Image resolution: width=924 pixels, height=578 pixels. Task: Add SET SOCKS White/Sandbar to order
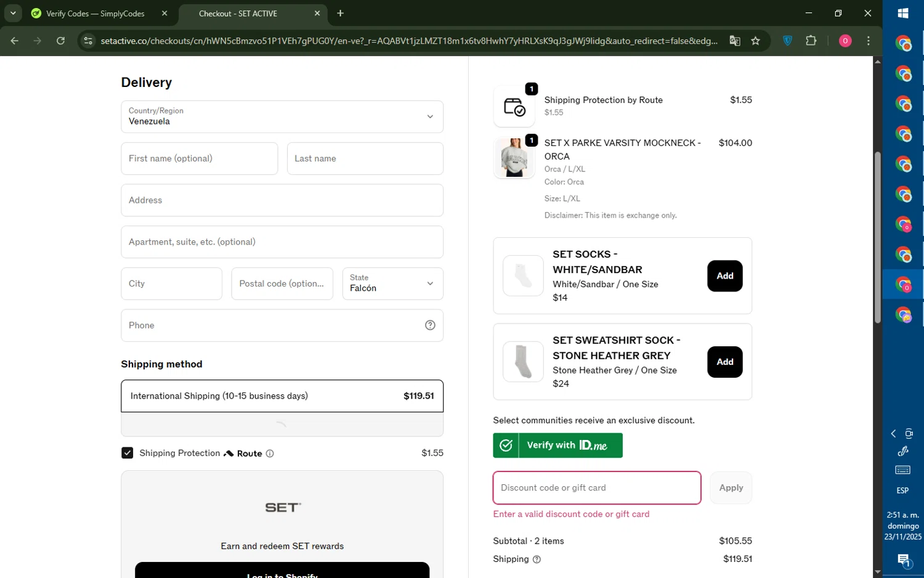(724, 276)
